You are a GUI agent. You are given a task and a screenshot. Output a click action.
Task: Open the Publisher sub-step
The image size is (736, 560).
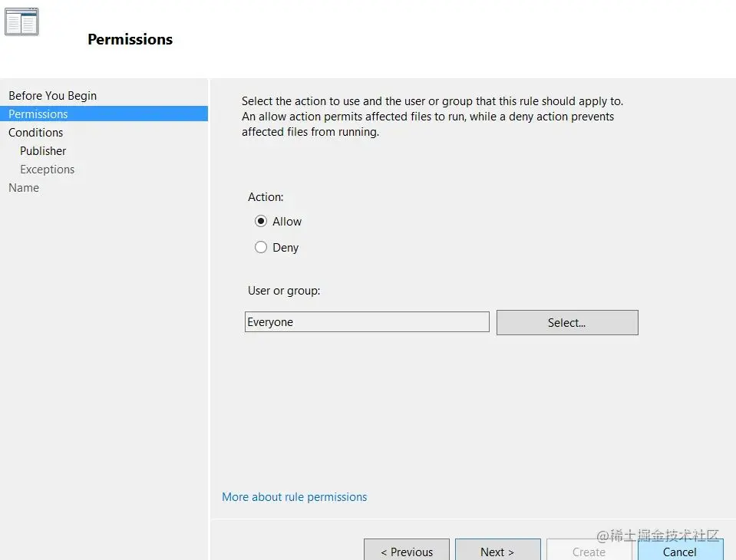[x=43, y=151]
